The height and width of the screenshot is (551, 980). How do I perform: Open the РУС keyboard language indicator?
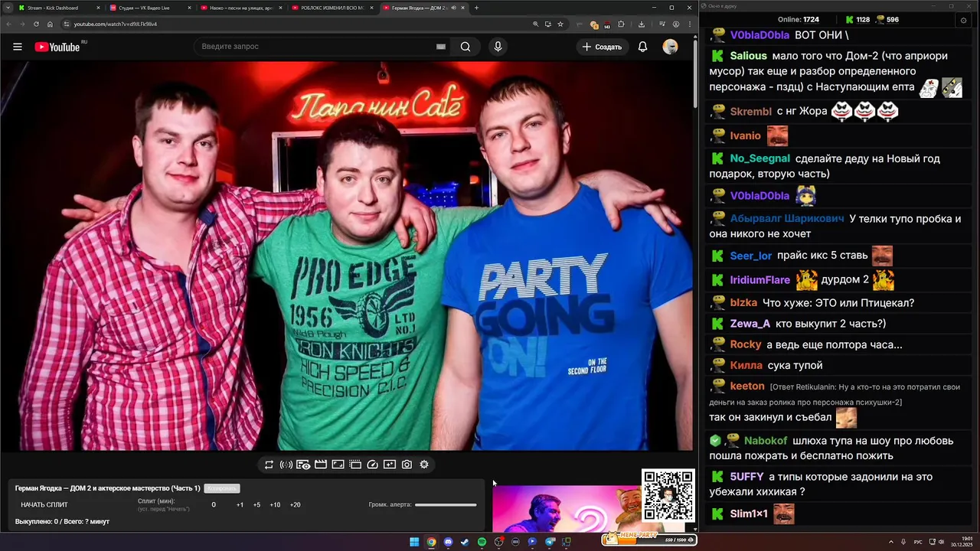pyautogui.click(x=918, y=542)
